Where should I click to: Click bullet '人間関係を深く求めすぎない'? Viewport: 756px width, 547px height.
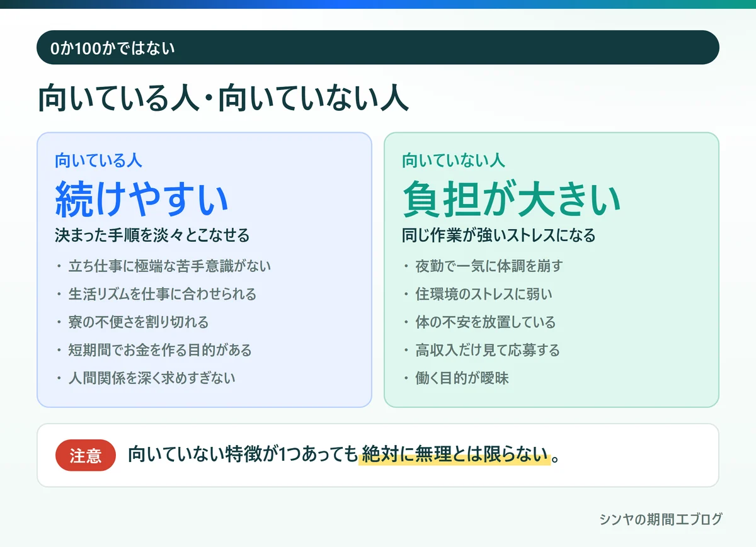point(152,378)
